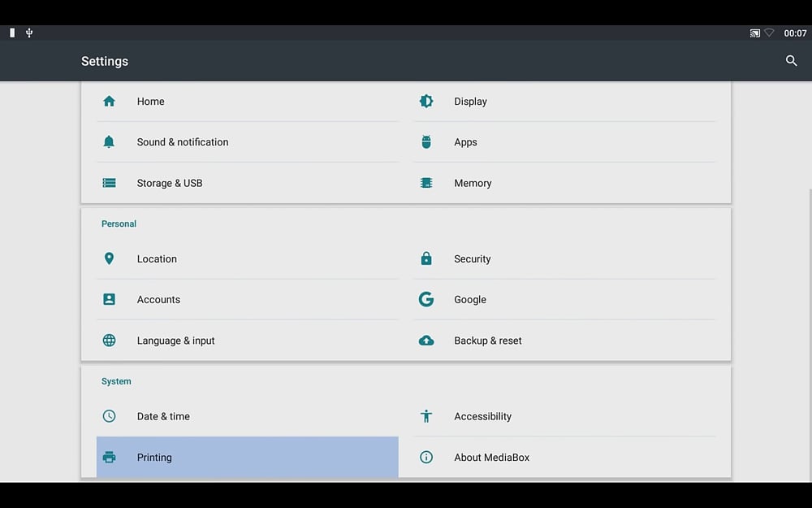Select the highlighted Printing label
This screenshot has width=812, height=508.
pos(154,457)
